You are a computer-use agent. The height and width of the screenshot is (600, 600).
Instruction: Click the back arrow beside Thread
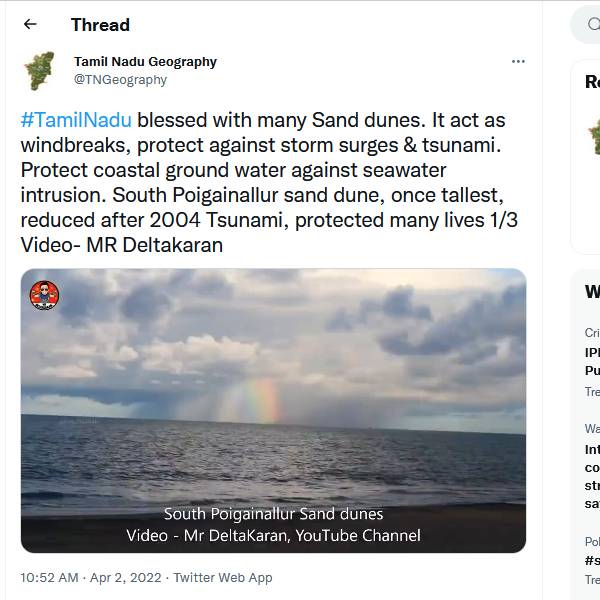coord(30,25)
